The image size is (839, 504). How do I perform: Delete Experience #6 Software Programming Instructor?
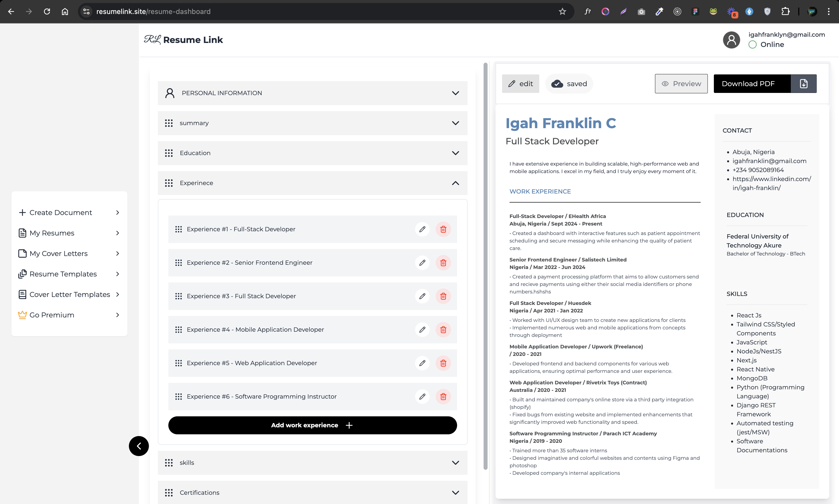coord(443,396)
